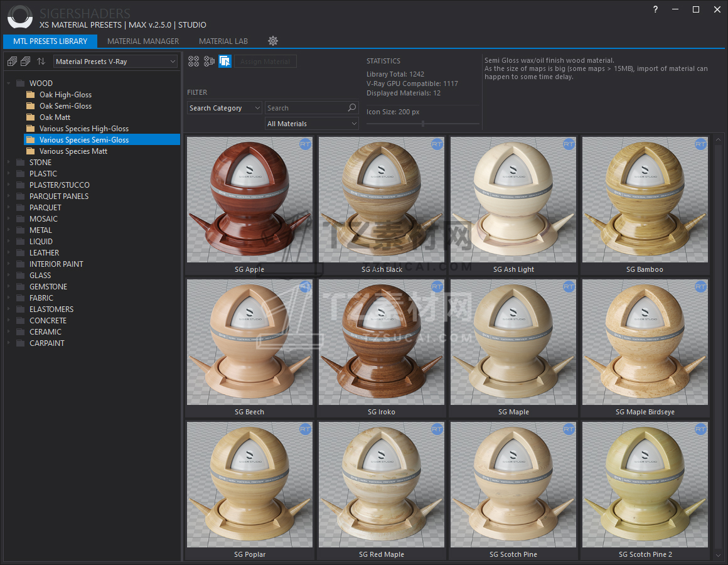Click the spheres with checker preview icon

[x=210, y=62]
